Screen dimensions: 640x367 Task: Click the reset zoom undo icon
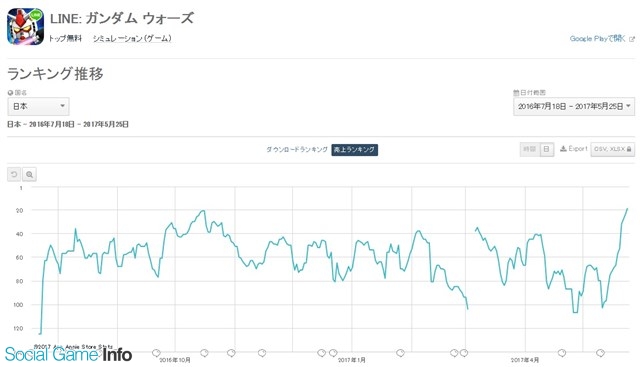click(14, 174)
